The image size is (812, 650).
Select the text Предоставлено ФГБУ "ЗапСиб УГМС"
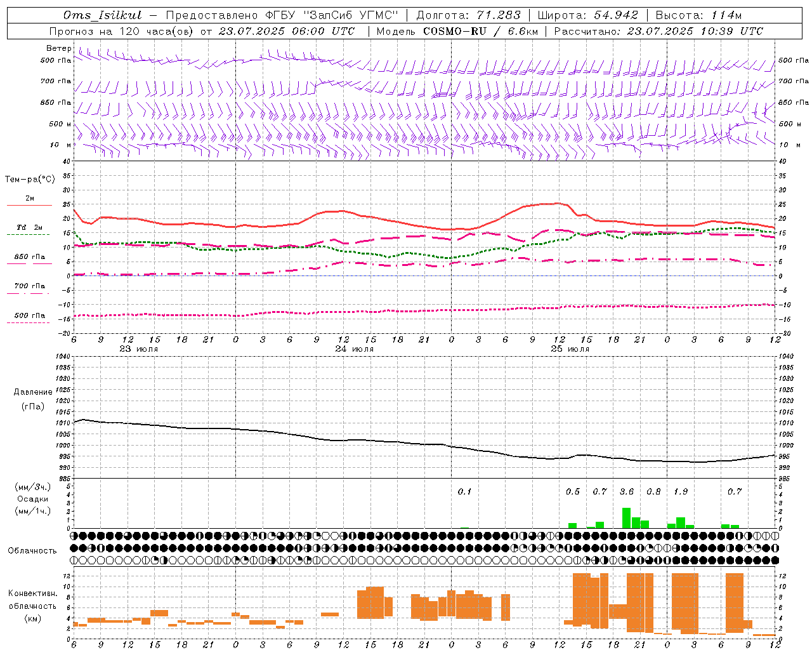pos(282,15)
